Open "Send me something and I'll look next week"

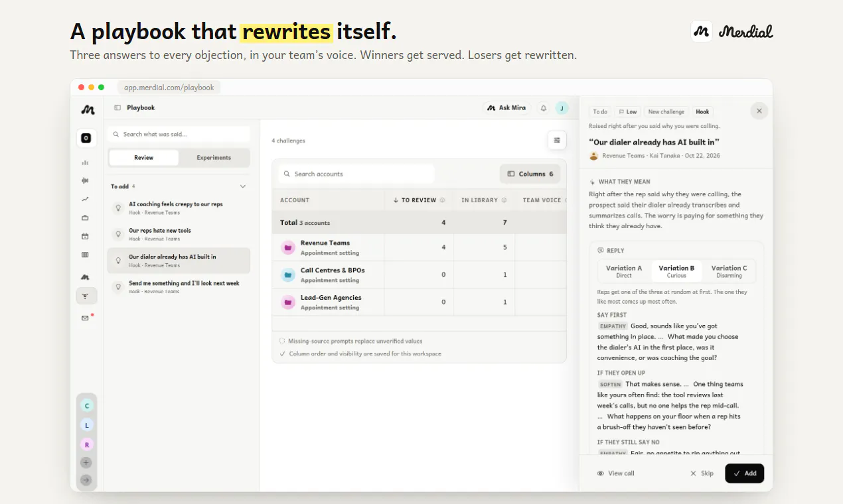coord(179,287)
